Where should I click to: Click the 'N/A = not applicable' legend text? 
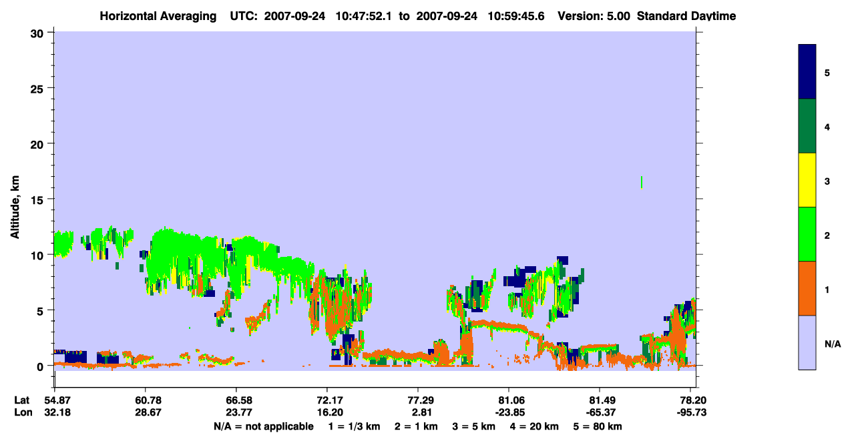pos(263,426)
